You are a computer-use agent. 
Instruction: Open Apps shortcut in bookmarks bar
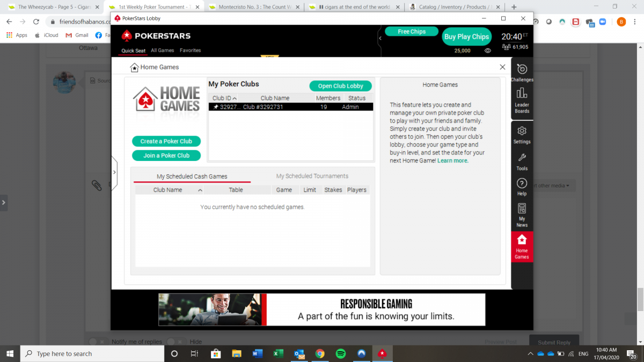tap(17, 35)
